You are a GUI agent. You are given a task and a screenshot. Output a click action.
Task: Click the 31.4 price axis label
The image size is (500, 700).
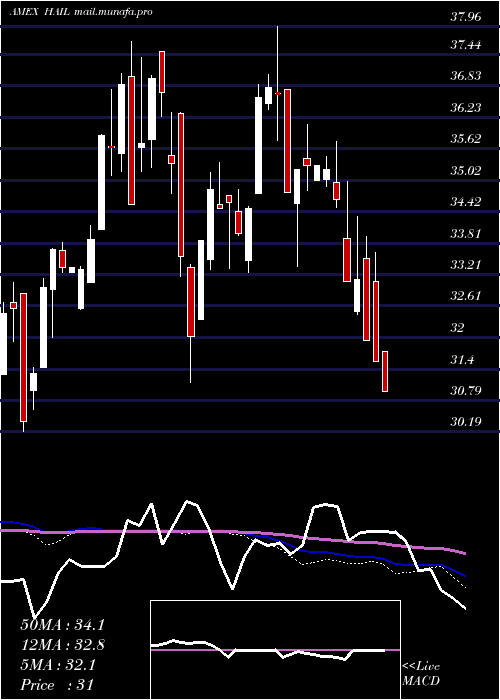[462, 360]
